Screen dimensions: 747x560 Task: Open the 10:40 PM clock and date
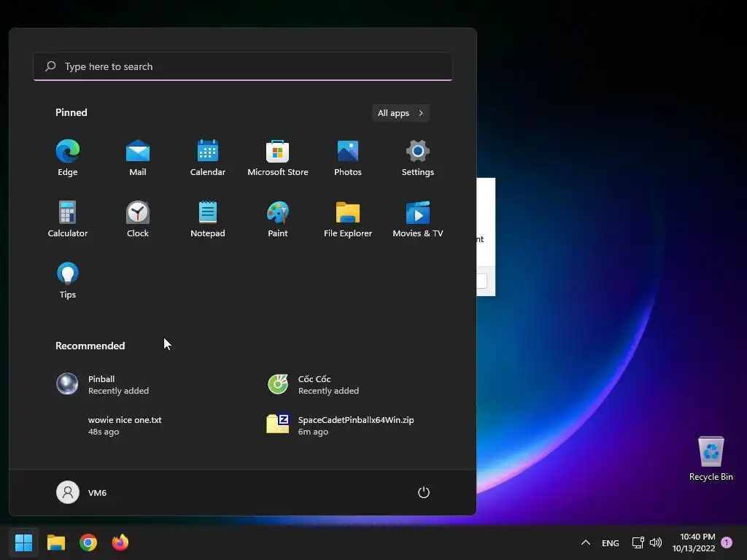pos(694,542)
